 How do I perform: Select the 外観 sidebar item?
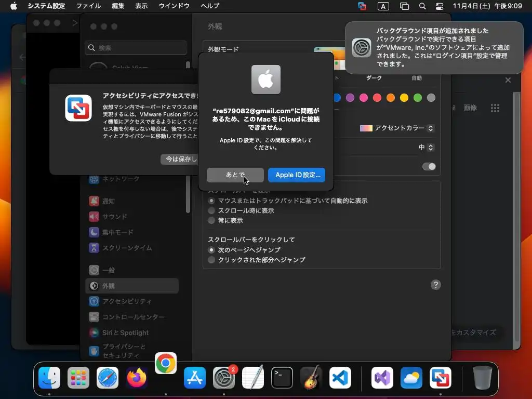(132, 286)
